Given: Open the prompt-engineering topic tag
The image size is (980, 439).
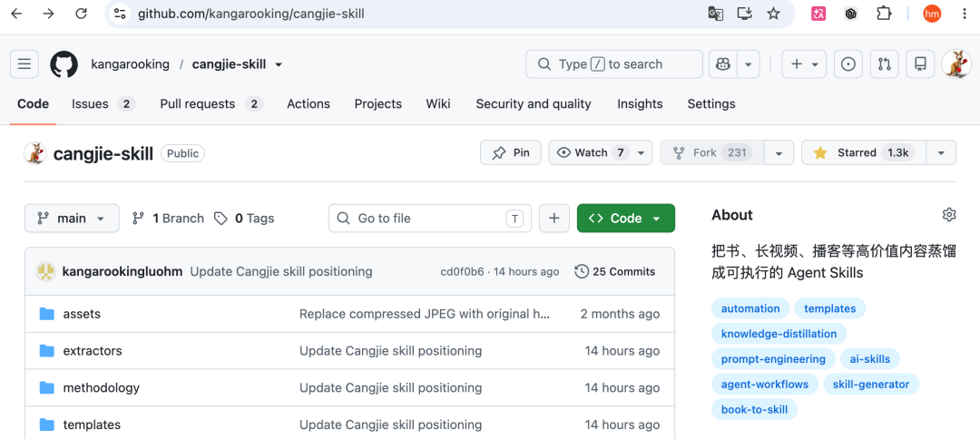Looking at the screenshot, I should pyautogui.click(x=773, y=359).
